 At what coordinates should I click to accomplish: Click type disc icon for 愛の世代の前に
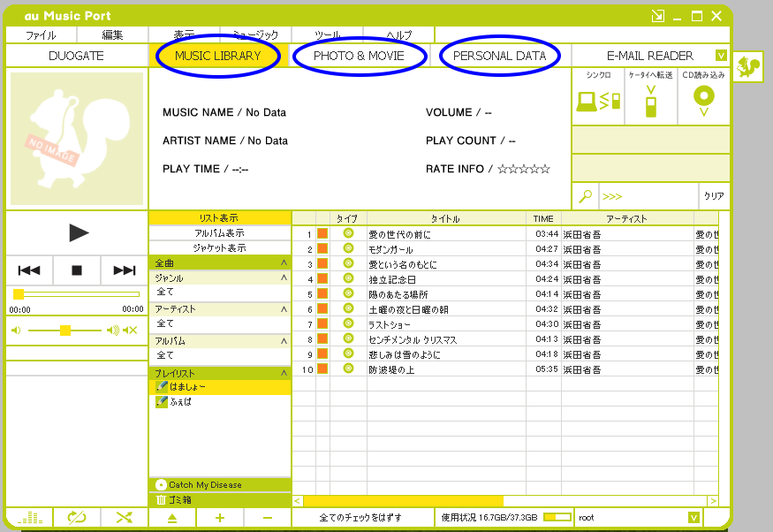(349, 233)
